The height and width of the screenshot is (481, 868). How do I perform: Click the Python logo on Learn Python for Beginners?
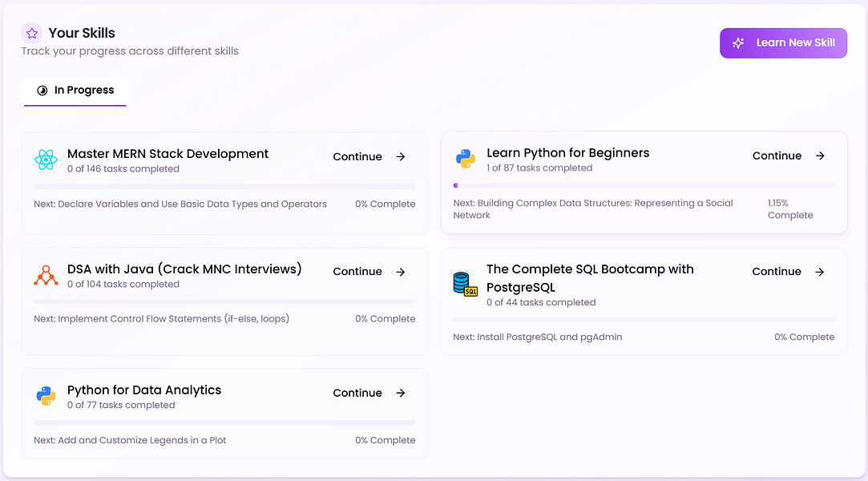(465, 160)
